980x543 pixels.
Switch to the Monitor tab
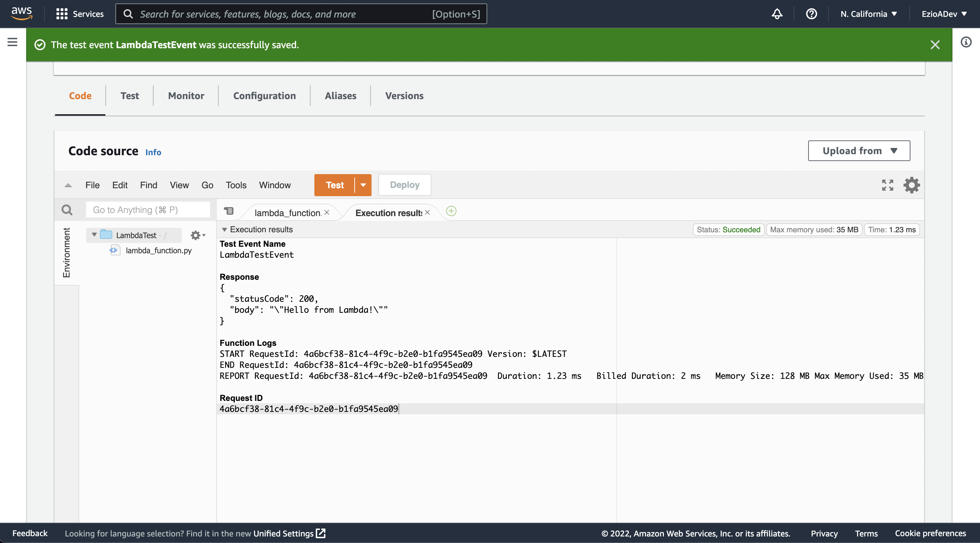[185, 95]
